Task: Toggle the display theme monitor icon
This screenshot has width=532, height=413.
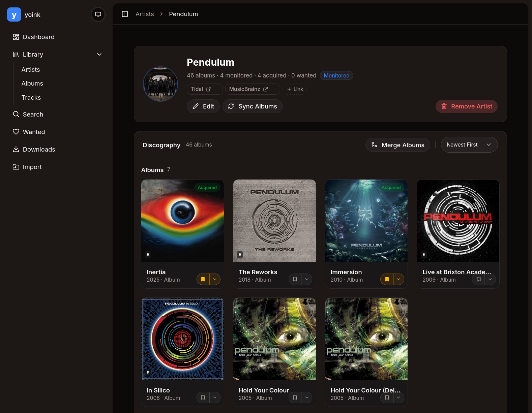Action: [x=98, y=14]
